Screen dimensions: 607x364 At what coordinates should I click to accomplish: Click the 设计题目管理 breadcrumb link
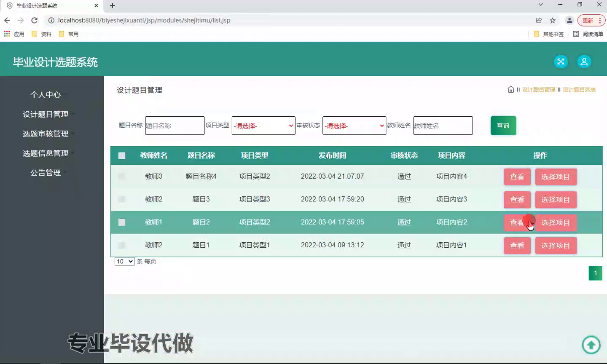pyautogui.click(x=539, y=89)
